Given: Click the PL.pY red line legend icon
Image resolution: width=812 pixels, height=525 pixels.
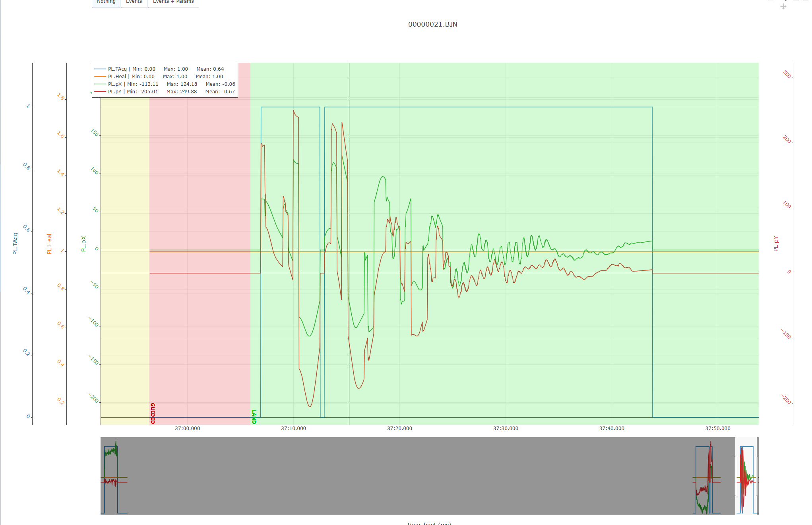Looking at the screenshot, I should pyautogui.click(x=100, y=92).
